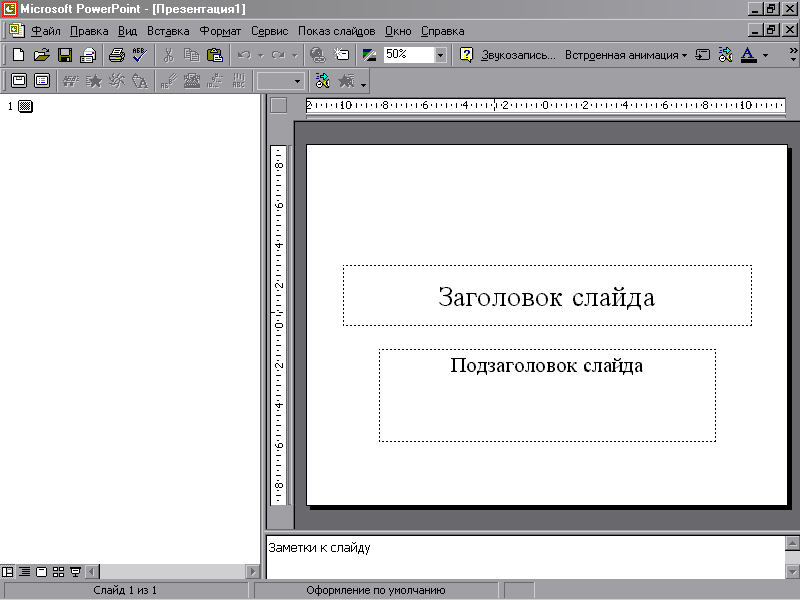The height and width of the screenshot is (600, 800).
Task: Insert a hyperlink with the globe icon
Action: tap(318, 55)
